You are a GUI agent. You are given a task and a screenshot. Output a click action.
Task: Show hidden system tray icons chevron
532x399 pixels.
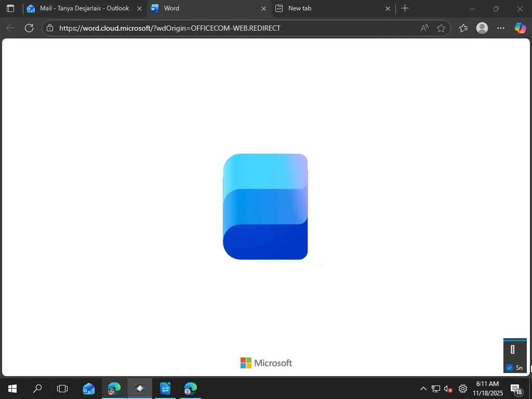click(423, 389)
